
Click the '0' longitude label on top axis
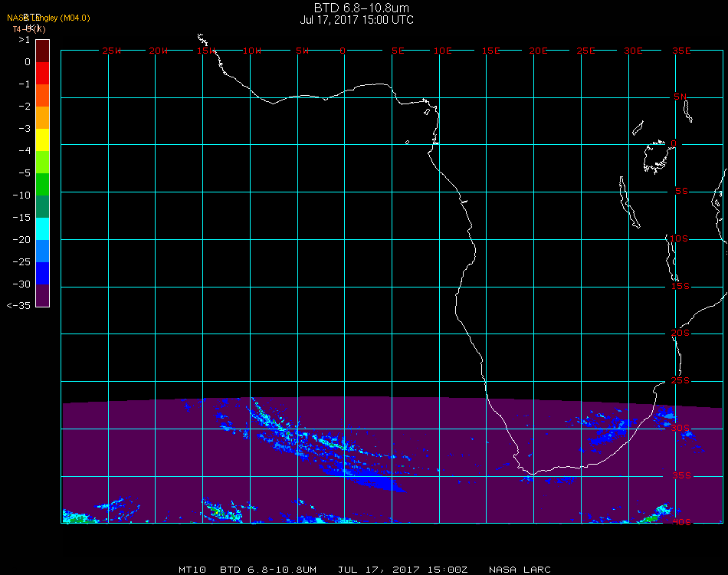[343, 51]
